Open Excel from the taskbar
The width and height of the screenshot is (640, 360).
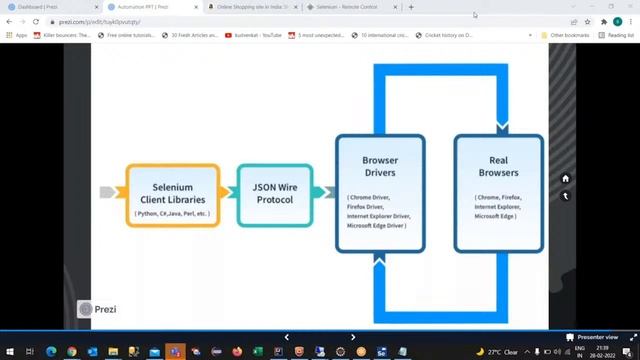pos(258,351)
